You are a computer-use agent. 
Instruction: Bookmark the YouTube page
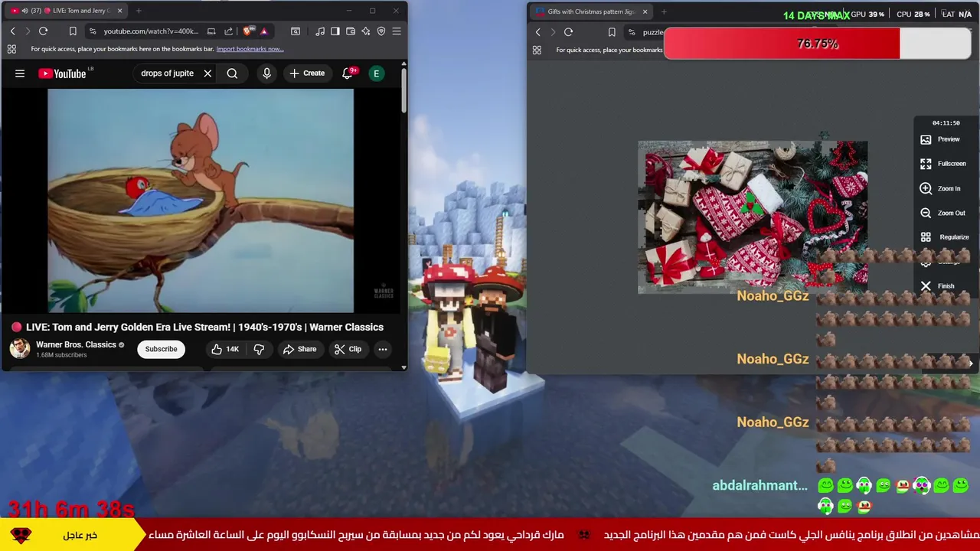tap(73, 31)
